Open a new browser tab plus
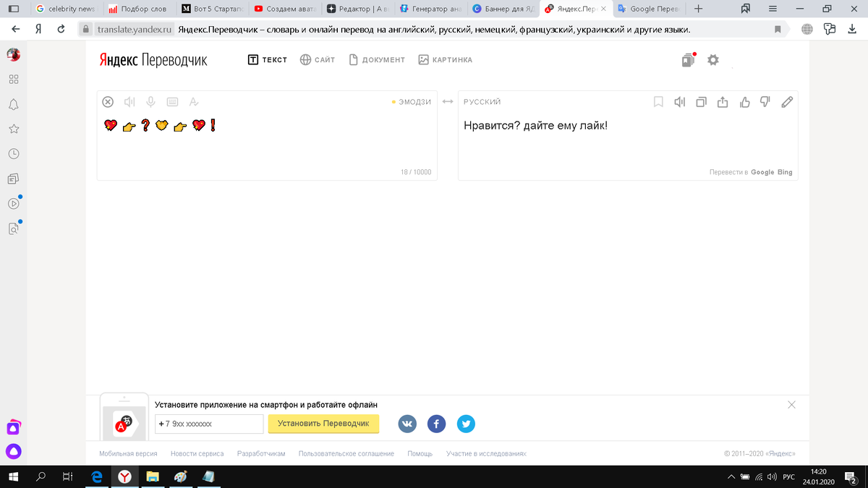Image resolution: width=868 pixels, height=488 pixels. pyautogui.click(x=698, y=9)
